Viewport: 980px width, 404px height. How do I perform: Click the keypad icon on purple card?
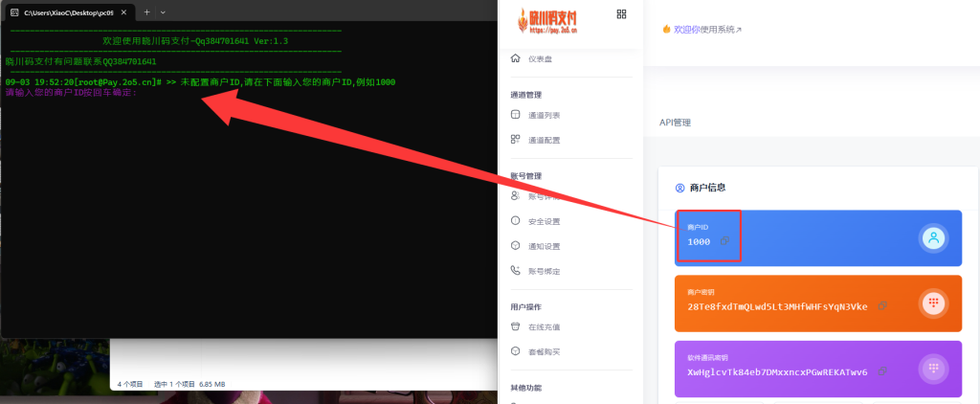(932, 369)
